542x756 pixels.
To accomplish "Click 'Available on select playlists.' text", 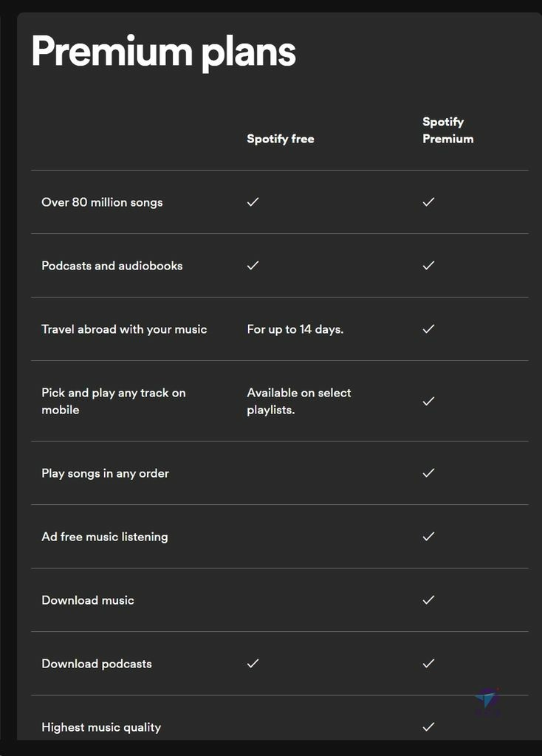I will click(299, 401).
